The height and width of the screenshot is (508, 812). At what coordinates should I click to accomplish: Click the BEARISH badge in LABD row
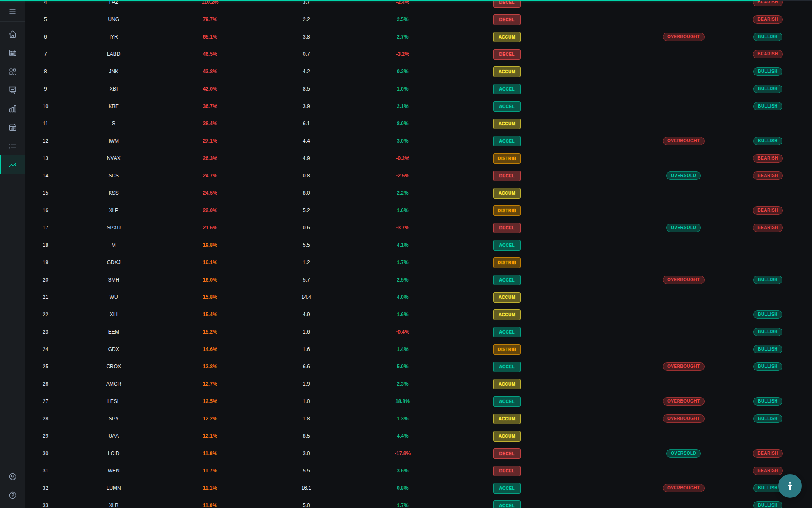[x=768, y=54]
